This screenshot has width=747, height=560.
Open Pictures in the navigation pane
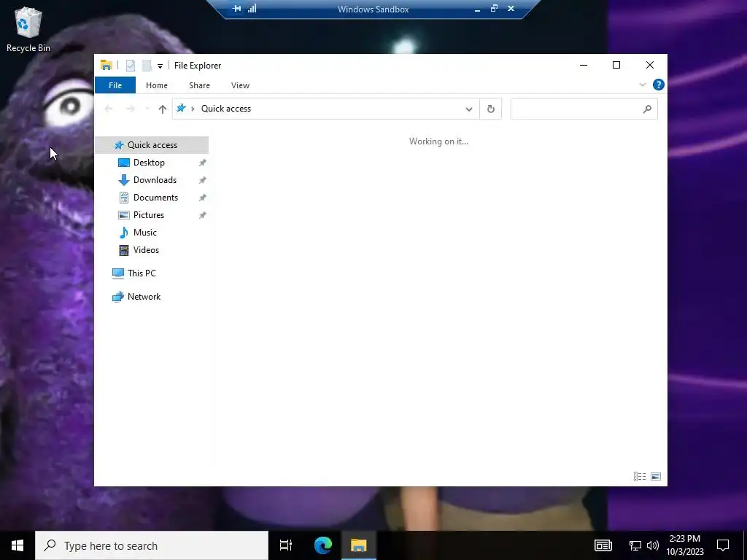coord(149,215)
